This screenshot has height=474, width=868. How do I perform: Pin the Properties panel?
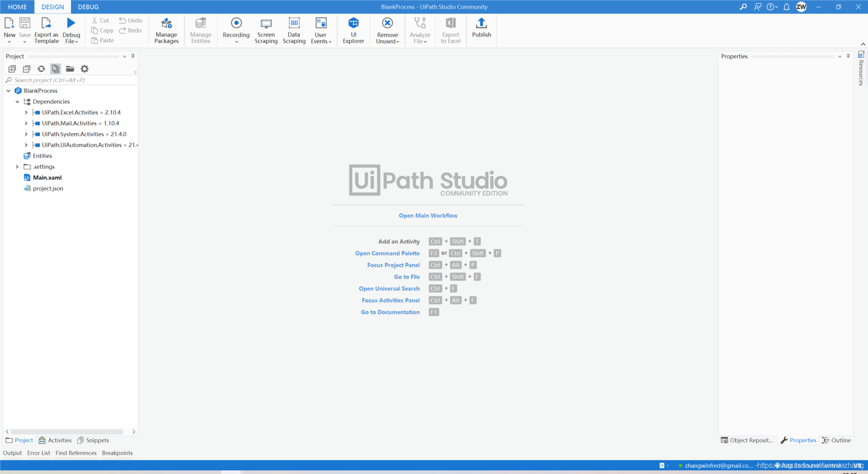[848, 56]
